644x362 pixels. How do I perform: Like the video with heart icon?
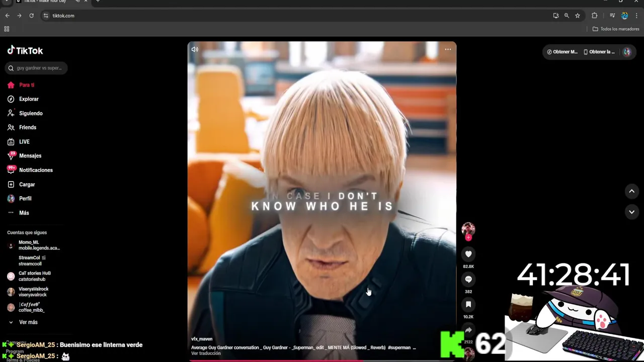pyautogui.click(x=468, y=254)
